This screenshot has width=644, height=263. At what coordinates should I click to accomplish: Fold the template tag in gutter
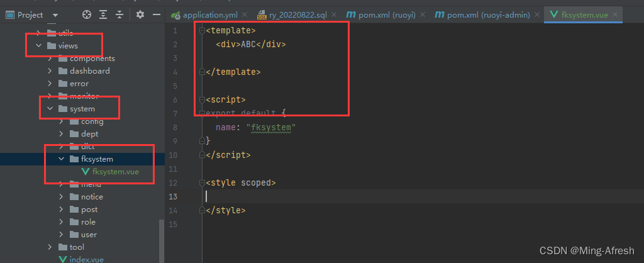tap(201, 30)
